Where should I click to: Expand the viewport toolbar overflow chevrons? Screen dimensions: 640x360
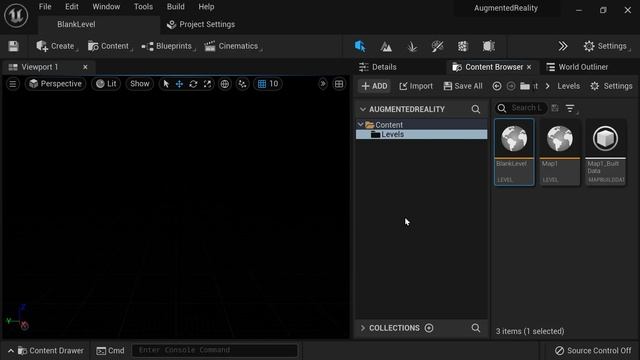(322, 84)
